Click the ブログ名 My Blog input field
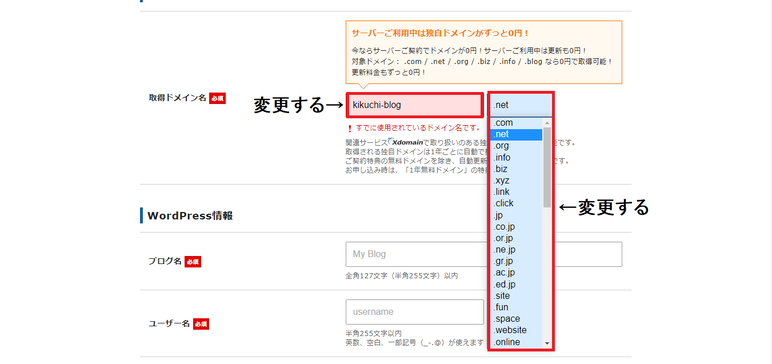772x364 pixels. click(x=483, y=254)
